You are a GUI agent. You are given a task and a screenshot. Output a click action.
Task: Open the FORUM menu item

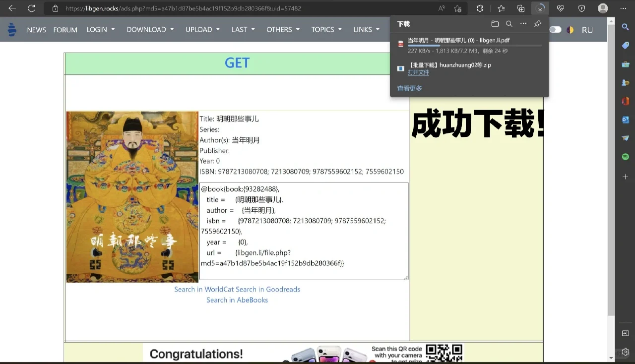[x=65, y=30]
